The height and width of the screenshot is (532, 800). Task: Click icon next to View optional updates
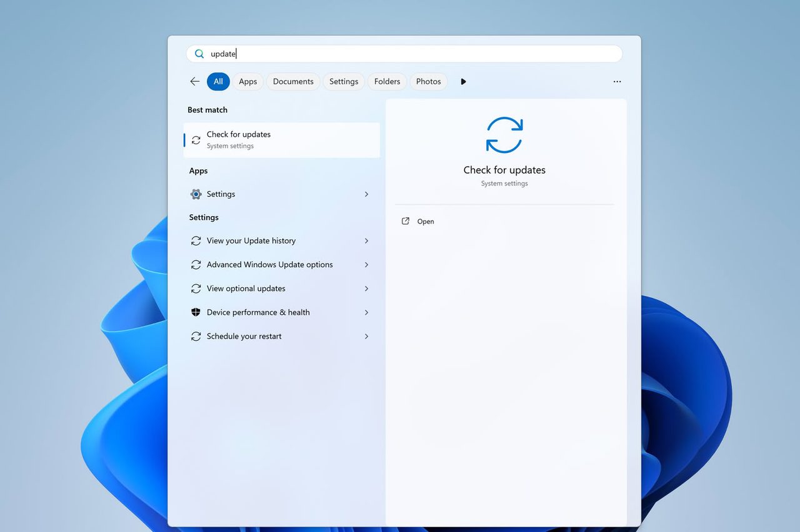point(196,288)
